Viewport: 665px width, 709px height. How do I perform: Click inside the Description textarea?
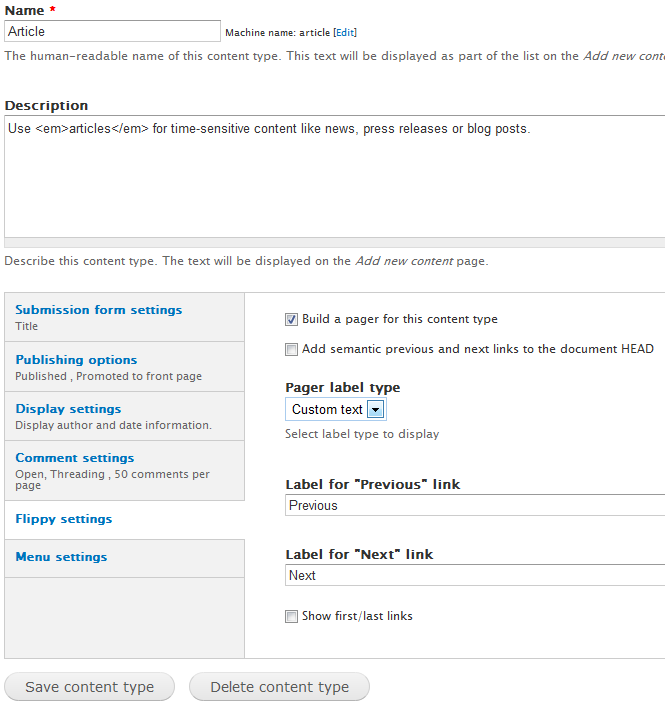pyautogui.click(x=334, y=175)
